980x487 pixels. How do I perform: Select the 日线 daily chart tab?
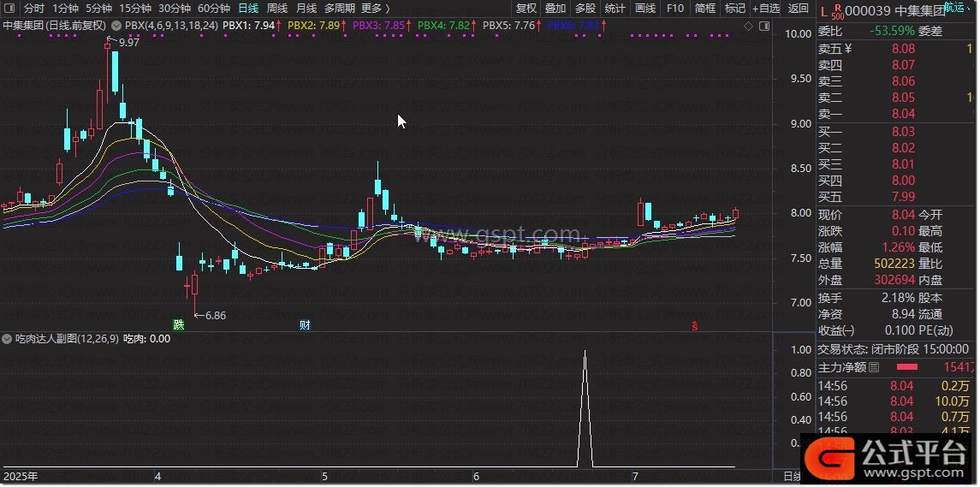tap(249, 8)
